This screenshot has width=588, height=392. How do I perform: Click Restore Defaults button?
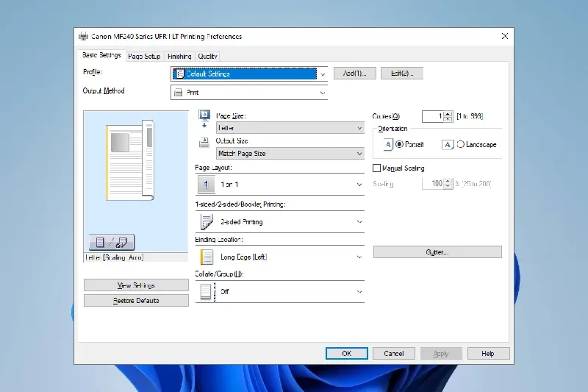[x=136, y=301]
